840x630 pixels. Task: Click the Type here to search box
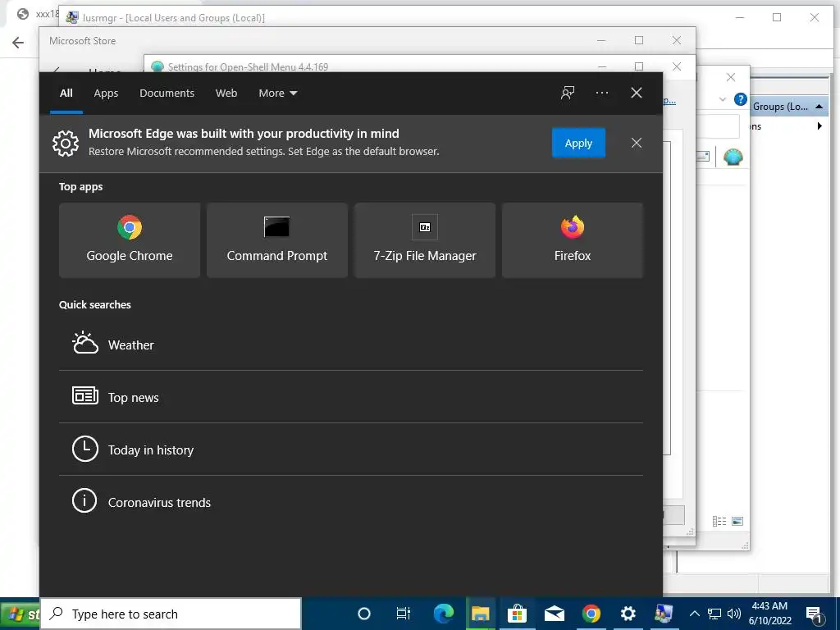pos(171,614)
